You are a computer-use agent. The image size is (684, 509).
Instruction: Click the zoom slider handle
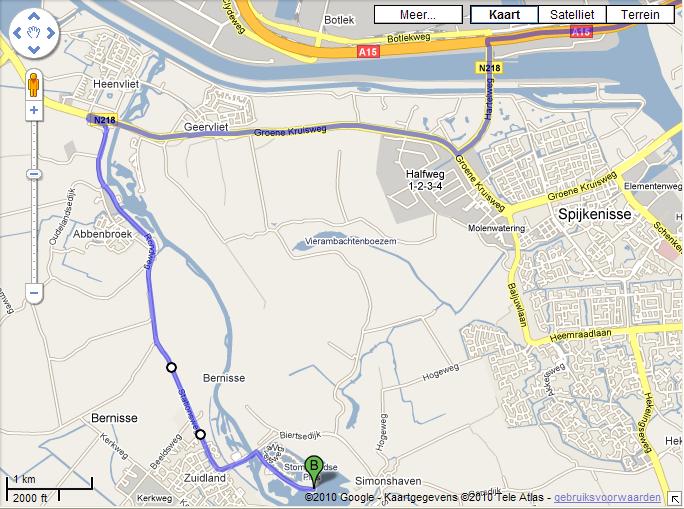[34, 174]
